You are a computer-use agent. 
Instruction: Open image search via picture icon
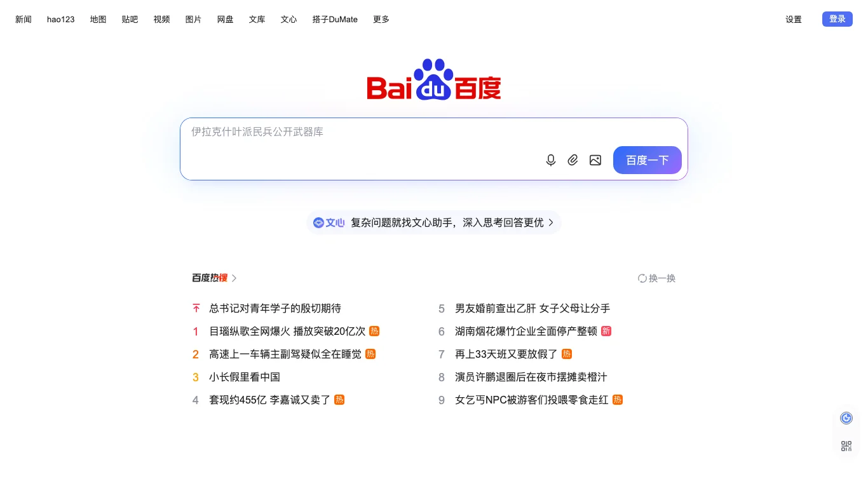[x=595, y=160]
